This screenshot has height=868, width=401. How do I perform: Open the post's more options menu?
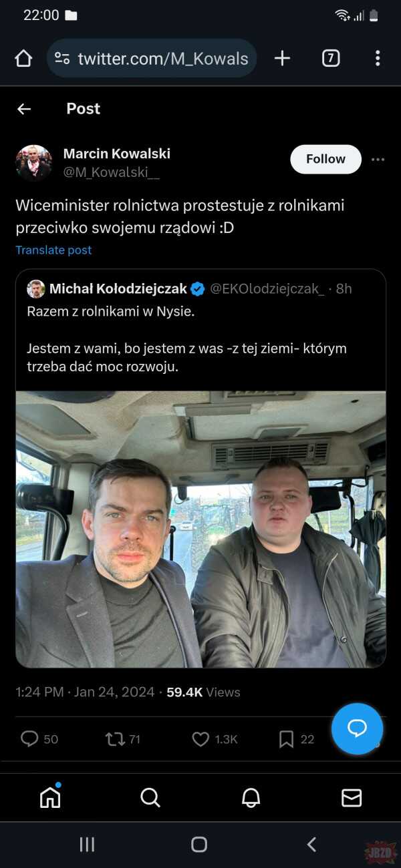(x=378, y=160)
